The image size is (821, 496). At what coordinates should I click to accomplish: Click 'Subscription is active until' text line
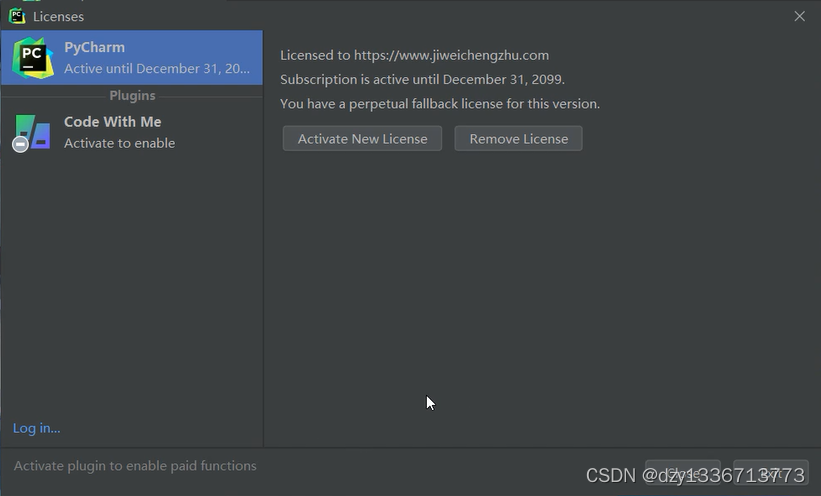tap(423, 79)
